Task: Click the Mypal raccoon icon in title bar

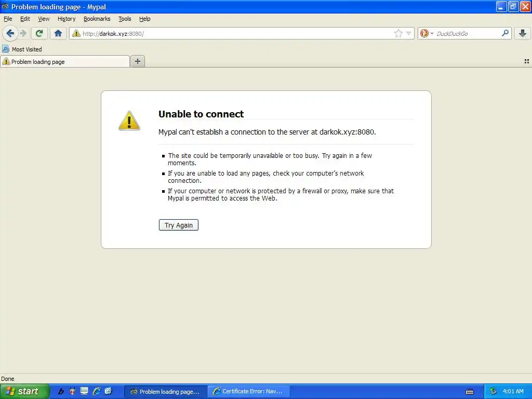Action: click(x=5, y=6)
